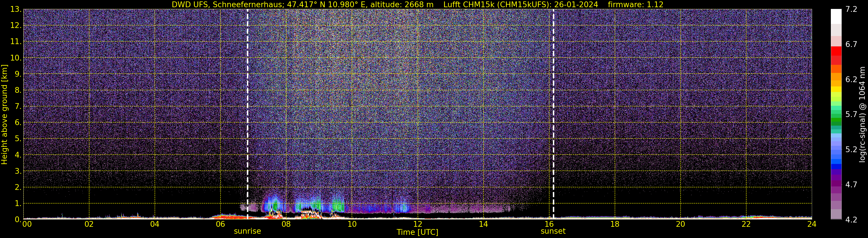Click the time axis tick label '20'
Screen dimensions: 868x238
pos(680,224)
